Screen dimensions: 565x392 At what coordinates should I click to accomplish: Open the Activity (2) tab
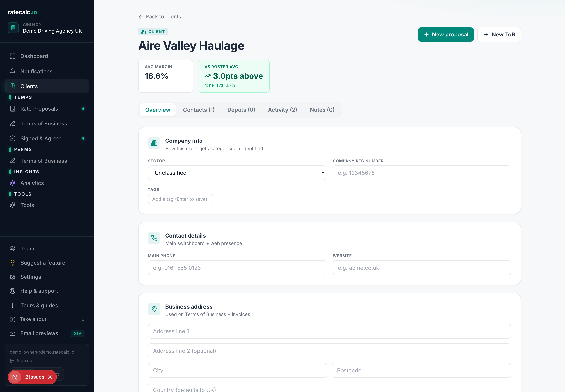coord(282,110)
